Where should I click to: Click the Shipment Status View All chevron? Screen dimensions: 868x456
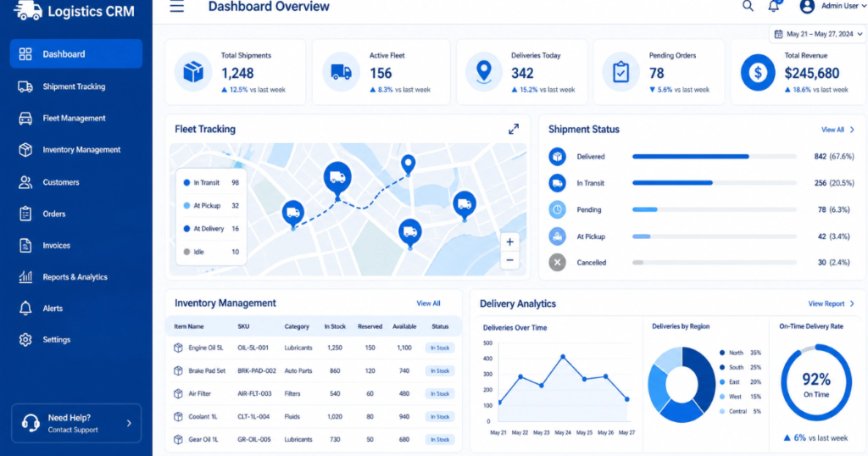[852, 130]
